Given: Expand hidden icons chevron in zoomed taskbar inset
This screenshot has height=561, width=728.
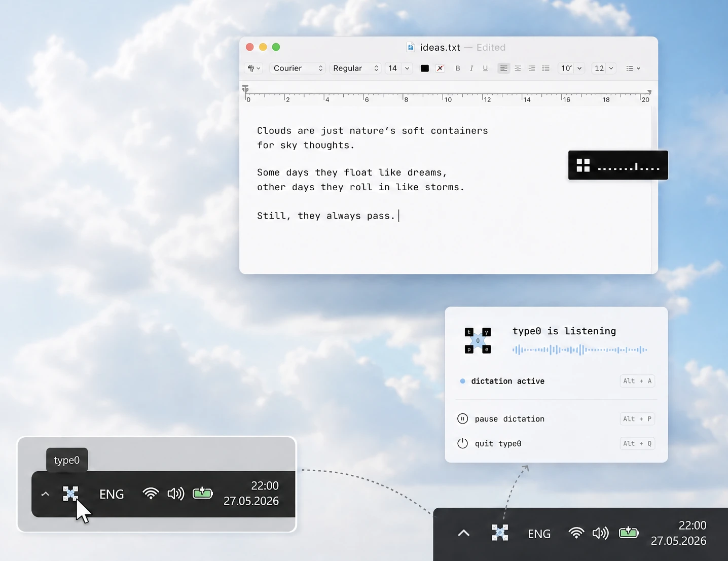Looking at the screenshot, I should coord(45,494).
